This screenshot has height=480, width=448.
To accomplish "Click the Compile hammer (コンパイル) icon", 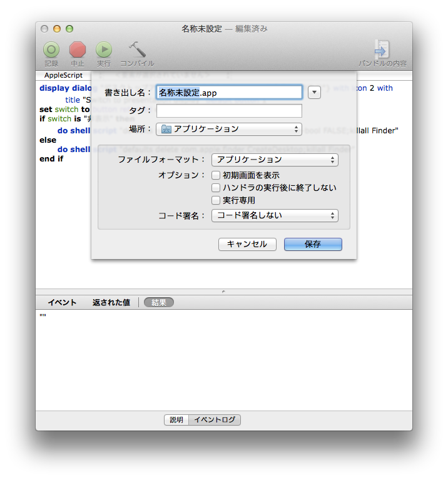I will coord(137,50).
